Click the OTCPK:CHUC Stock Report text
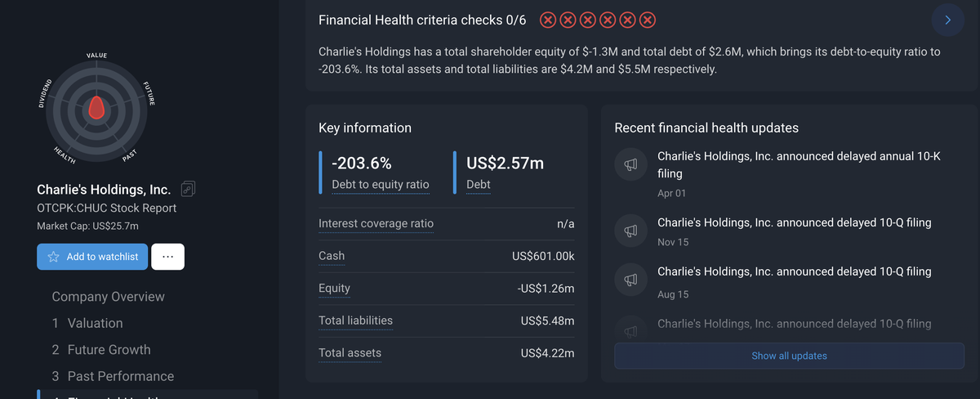980x399 pixels. (107, 208)
